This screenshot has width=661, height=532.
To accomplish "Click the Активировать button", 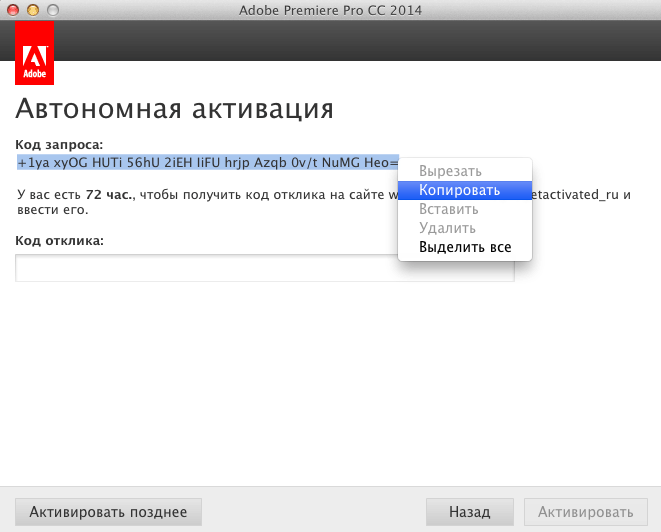I will coord(586,512).
